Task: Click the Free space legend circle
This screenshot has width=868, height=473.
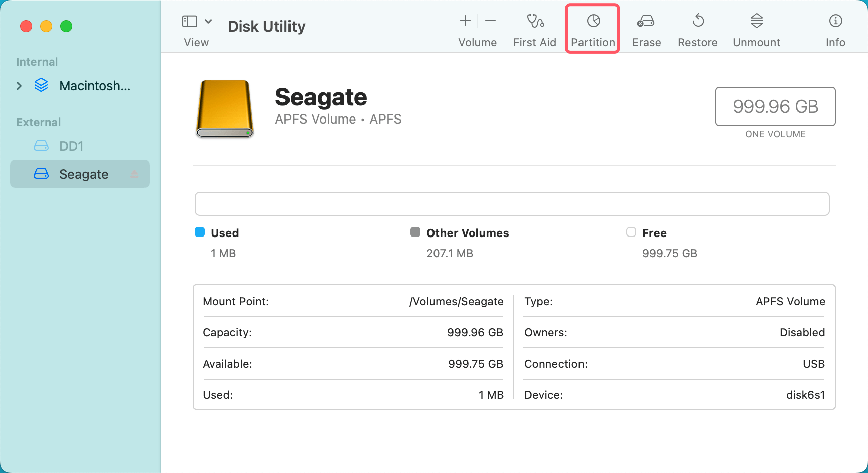Action: point(631,232)
